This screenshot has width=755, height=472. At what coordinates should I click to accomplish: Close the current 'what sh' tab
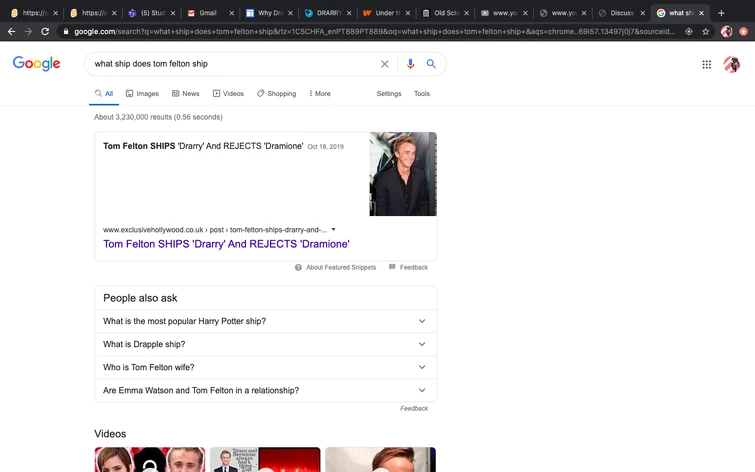pos(702,13)
